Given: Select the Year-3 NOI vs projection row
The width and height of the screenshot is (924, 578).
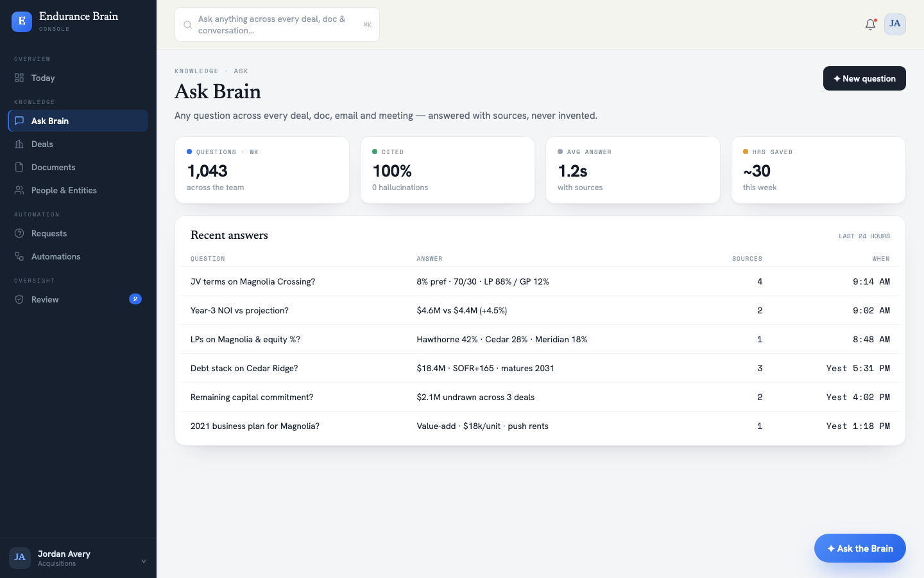Looking at the screenshot, I should [x=540, y=310].
